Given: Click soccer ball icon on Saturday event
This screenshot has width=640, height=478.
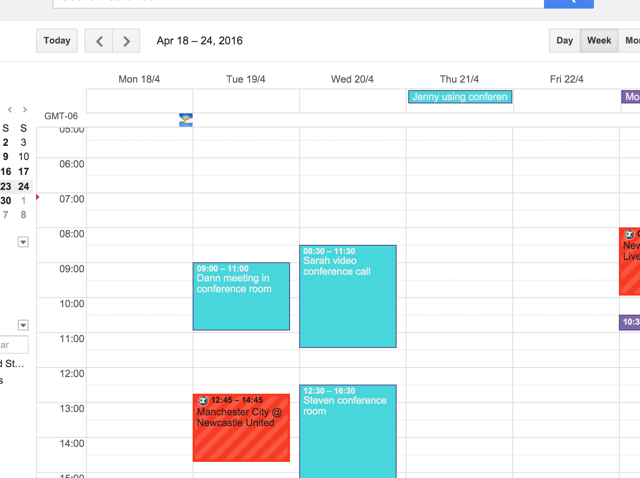Looking at the screenshot, I should [x=628, y=234].
